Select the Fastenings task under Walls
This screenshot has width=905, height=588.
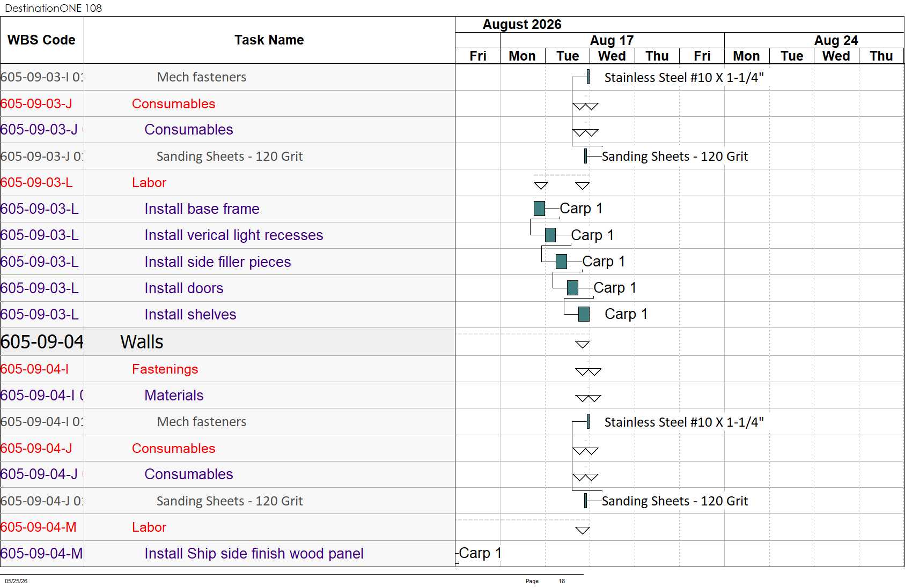165,369
